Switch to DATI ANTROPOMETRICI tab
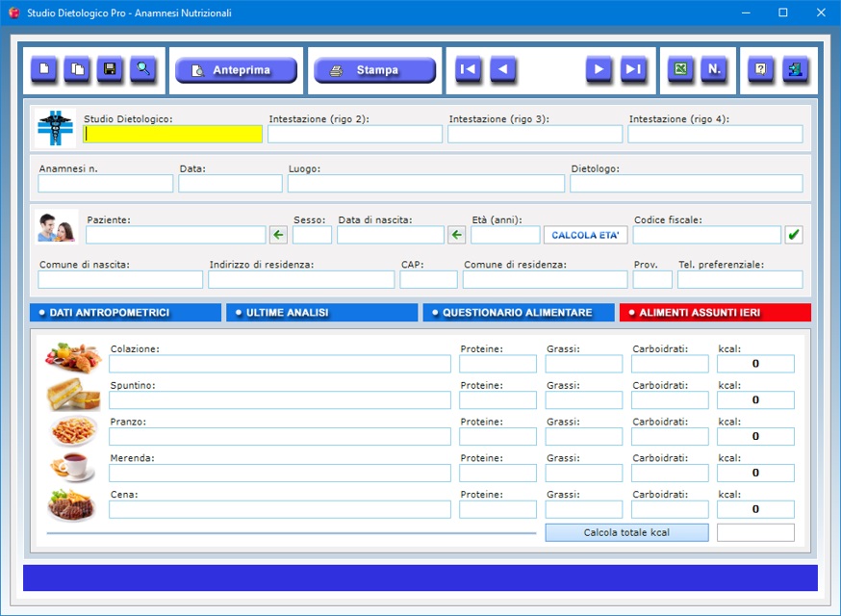Image resolution: width=841 pixels, height=616 pixels. point(125,313)
